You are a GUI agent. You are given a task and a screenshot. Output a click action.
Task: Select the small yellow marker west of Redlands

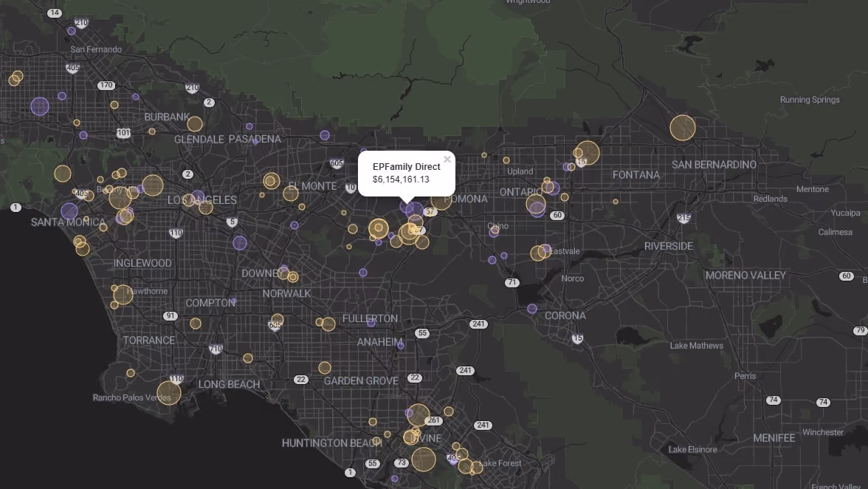coord(616,202)
